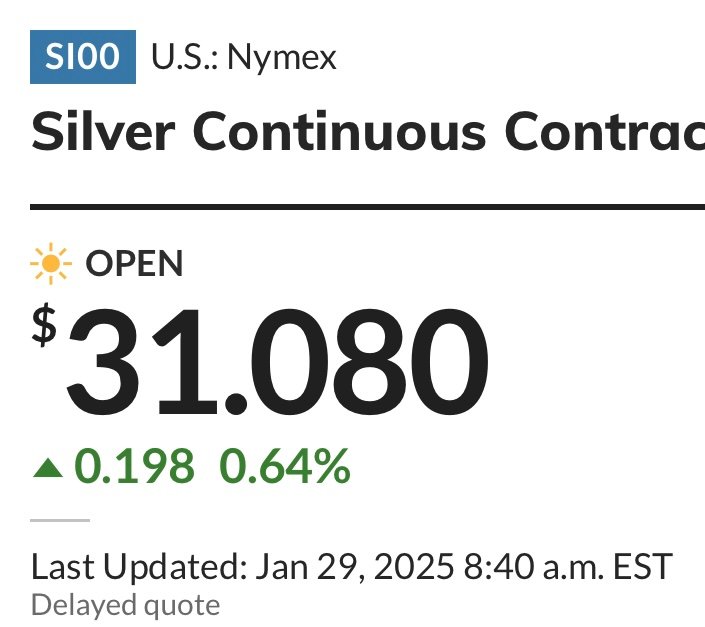Click the blue SI00 ticker badge
The width and height of the screenshot is (705, 627).
pyautogui.click(x=83, y=57)
